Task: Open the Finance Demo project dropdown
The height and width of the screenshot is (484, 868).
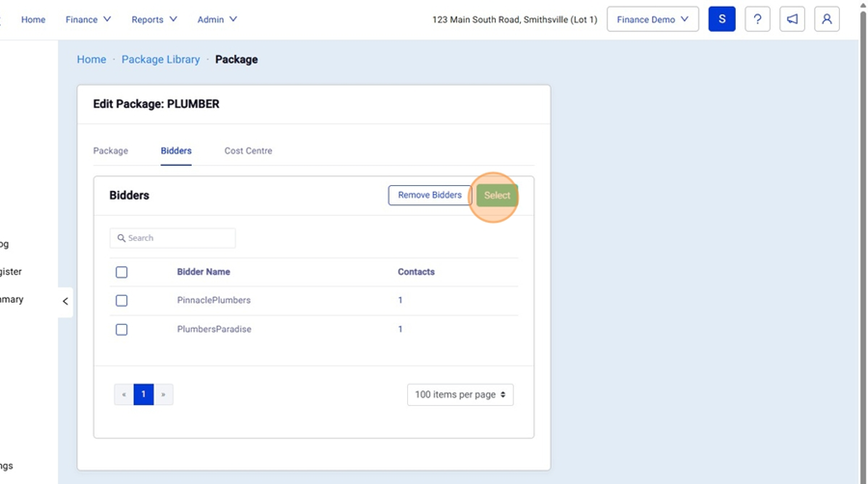Action: coord(652,19)
